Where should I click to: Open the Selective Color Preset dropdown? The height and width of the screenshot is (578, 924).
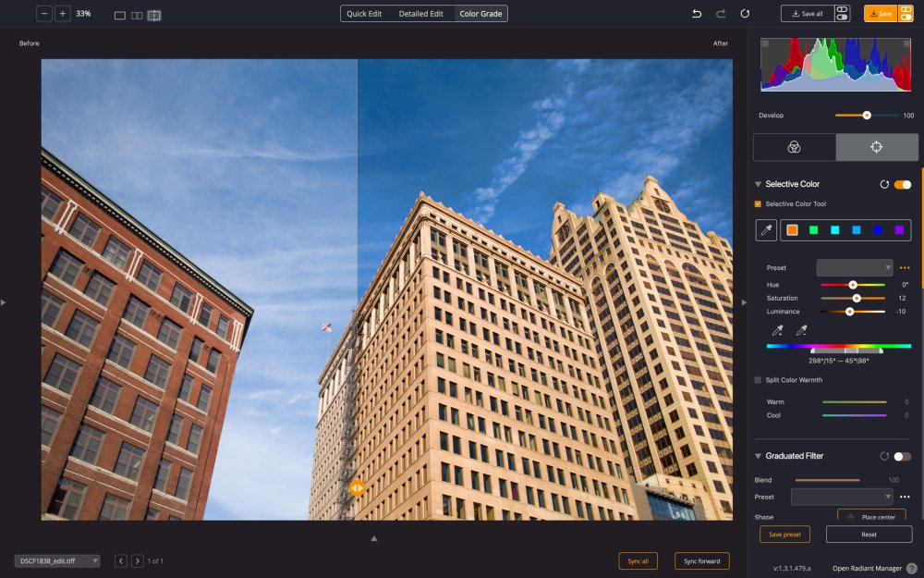(x=854, y=267)
